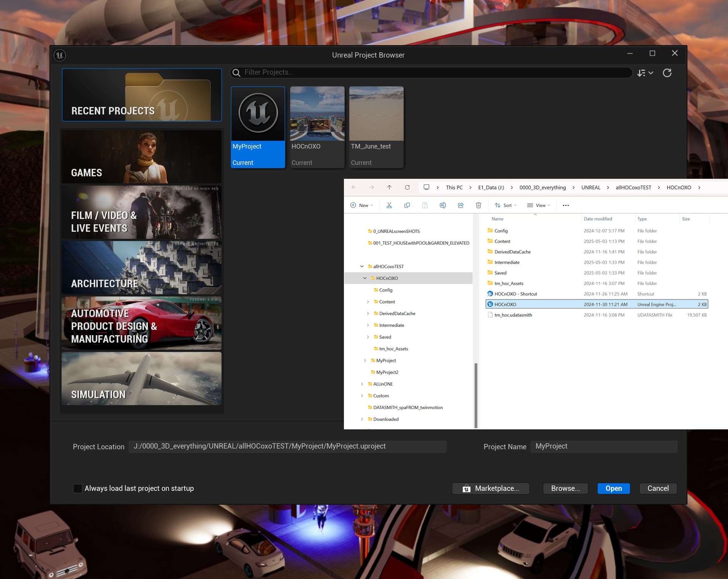728x579 pixels.
Task: Open the project sort order dropdown
Action: 645,73
